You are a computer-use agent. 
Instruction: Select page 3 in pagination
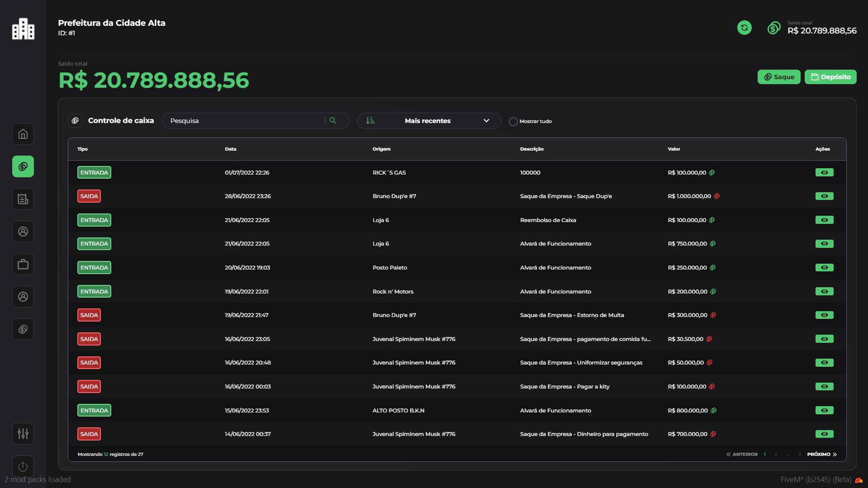click(799, 455)
